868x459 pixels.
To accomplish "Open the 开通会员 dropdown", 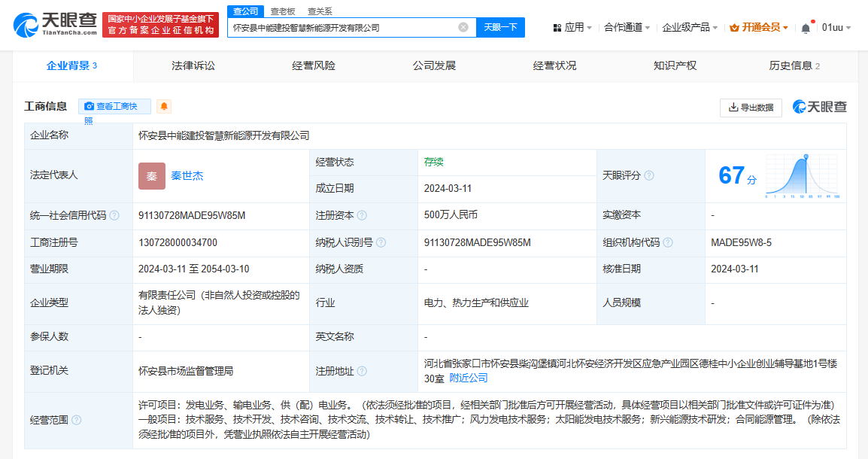I will [x=759, y=27].
